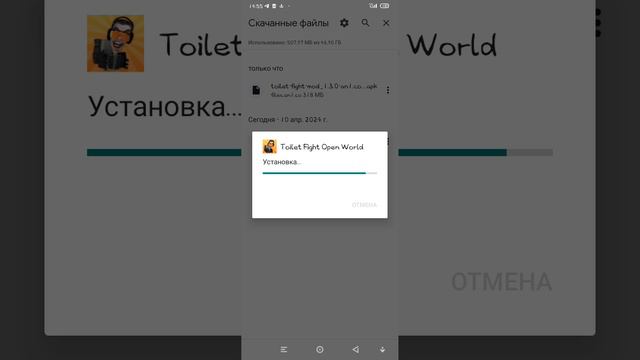Open the three-dot menu in the background's top corner
This screenshot has height=360, width=640.
click(x=598, y=23)
